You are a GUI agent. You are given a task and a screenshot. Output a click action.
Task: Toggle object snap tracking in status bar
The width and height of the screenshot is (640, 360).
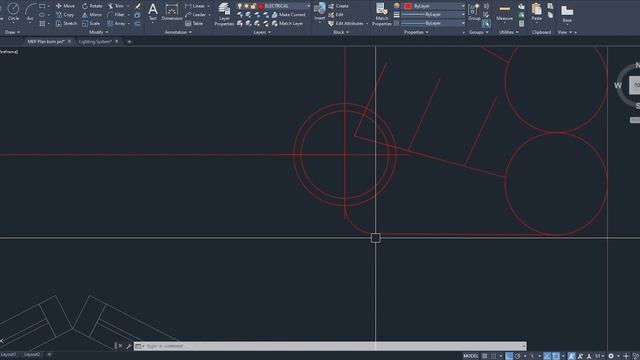pyautogui.click(x=547, y=356)
